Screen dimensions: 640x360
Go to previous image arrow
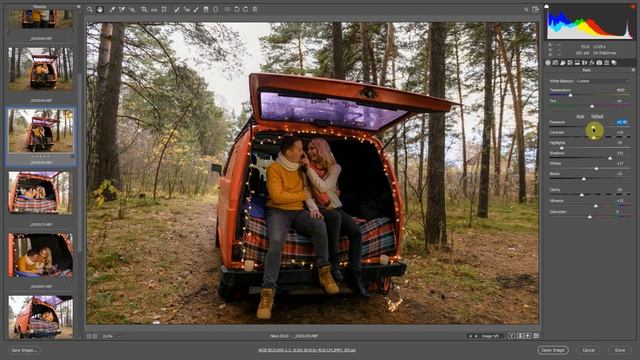[x=471, y=336]
